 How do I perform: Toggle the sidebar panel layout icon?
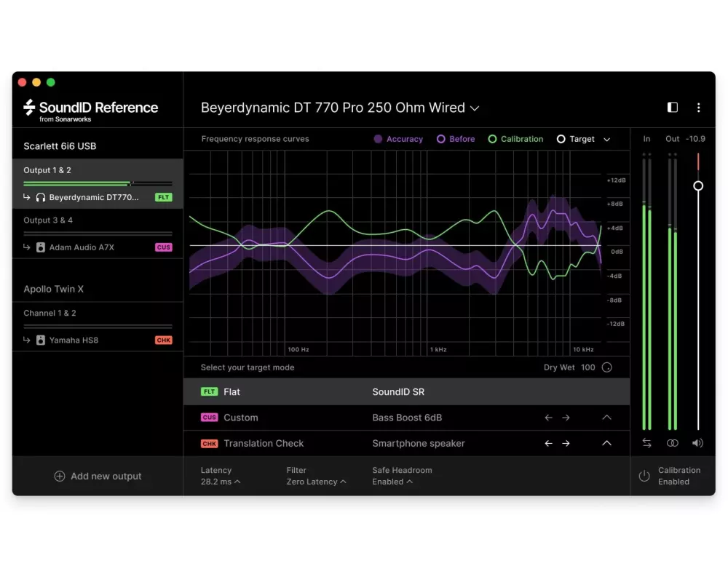[673, 108]
